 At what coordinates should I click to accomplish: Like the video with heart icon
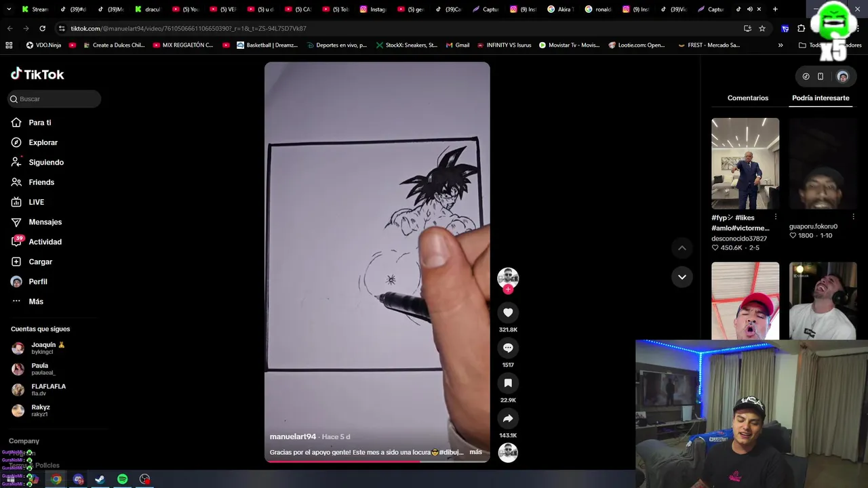coord(508,312)
